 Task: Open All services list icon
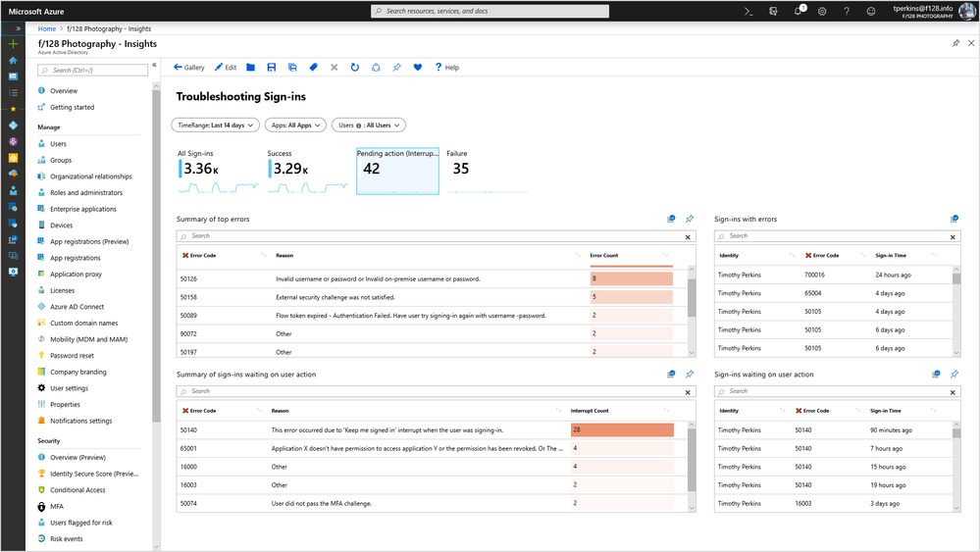pos(13,92)
